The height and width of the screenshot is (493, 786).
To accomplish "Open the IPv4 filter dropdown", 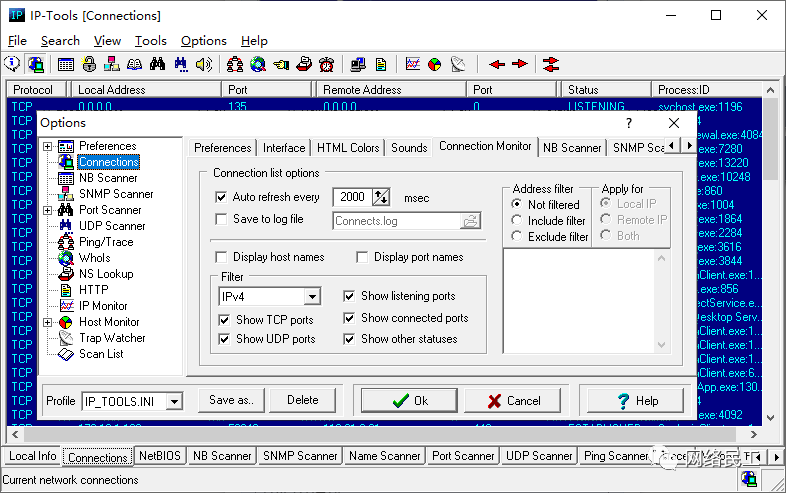I will pos(312,296).
